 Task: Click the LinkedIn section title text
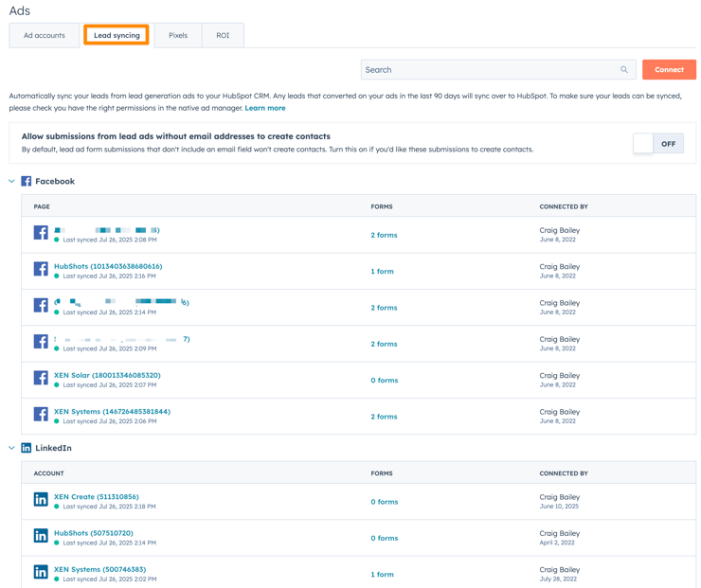54,448
